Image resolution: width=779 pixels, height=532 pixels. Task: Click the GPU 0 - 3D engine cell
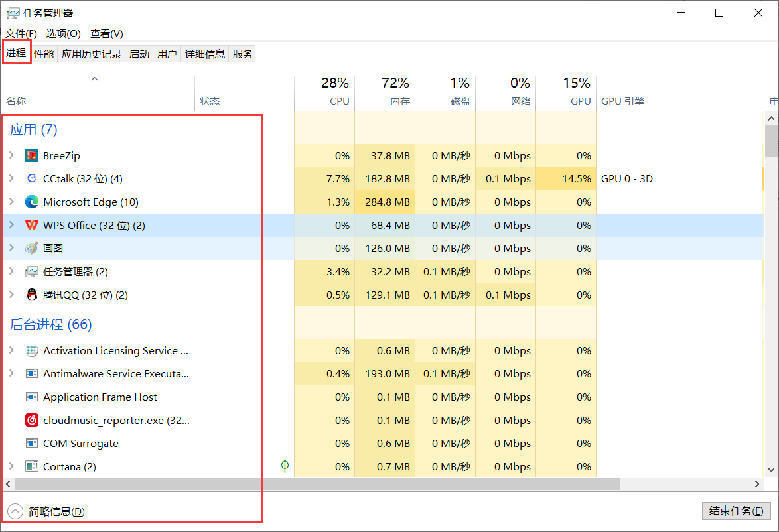click(627, 179)
